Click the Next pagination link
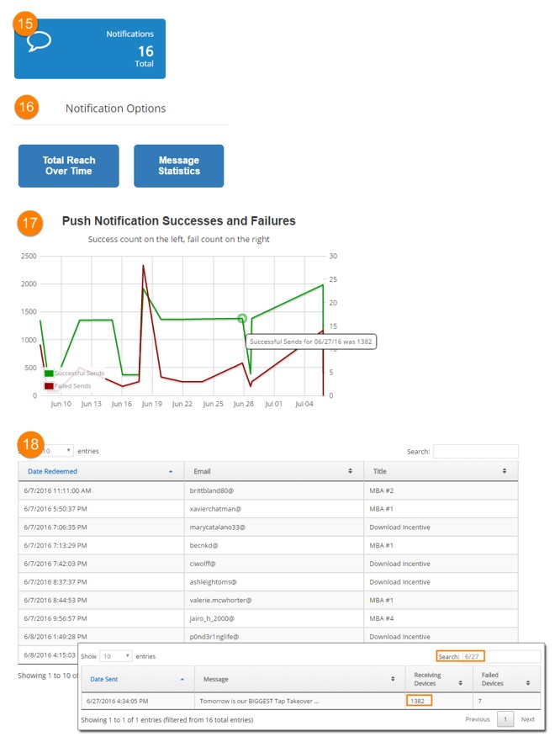This screenshot has width=560, height=742. click(x=528, y=719)
